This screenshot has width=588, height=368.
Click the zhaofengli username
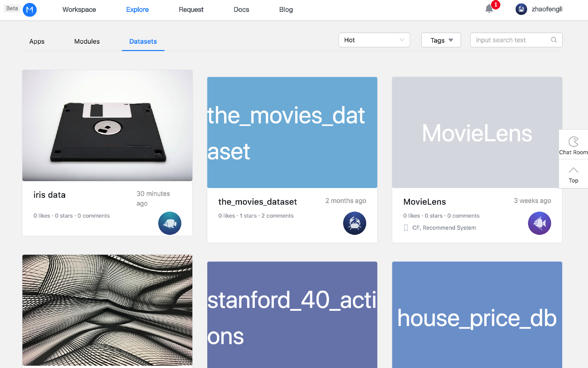point(547,9)
